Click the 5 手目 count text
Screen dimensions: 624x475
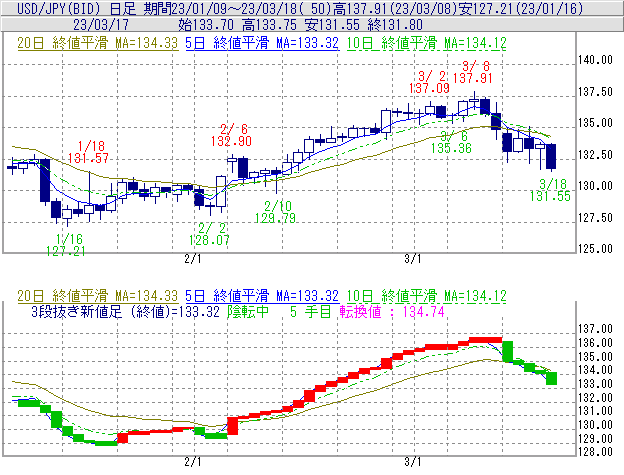click(310, 312)
